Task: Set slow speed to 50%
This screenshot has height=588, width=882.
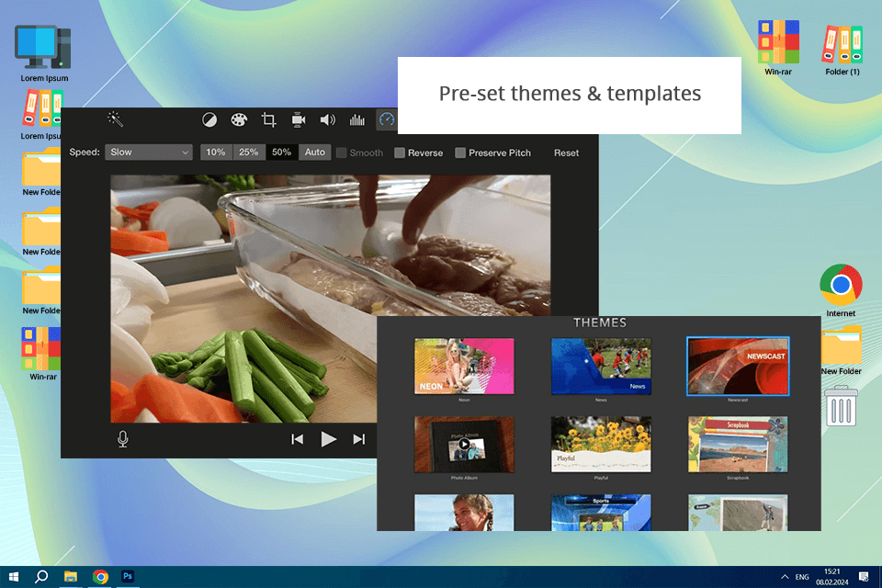Action: [282, 153]
